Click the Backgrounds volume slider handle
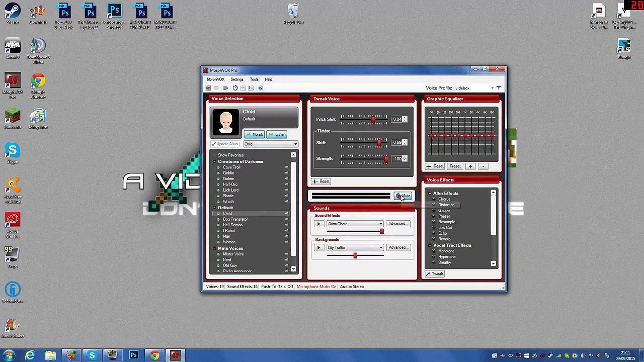The image size is (644, 362). point(355,256)
